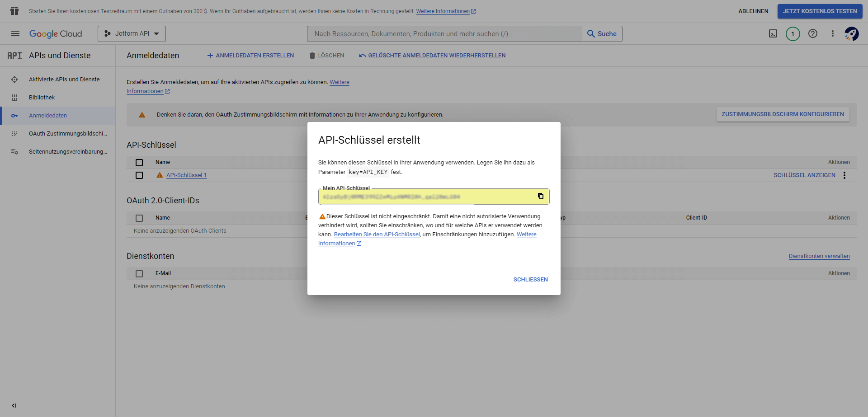Open the Jotform API project selector dropdown
The image size is (868, 417).
[x=132, y=34]
